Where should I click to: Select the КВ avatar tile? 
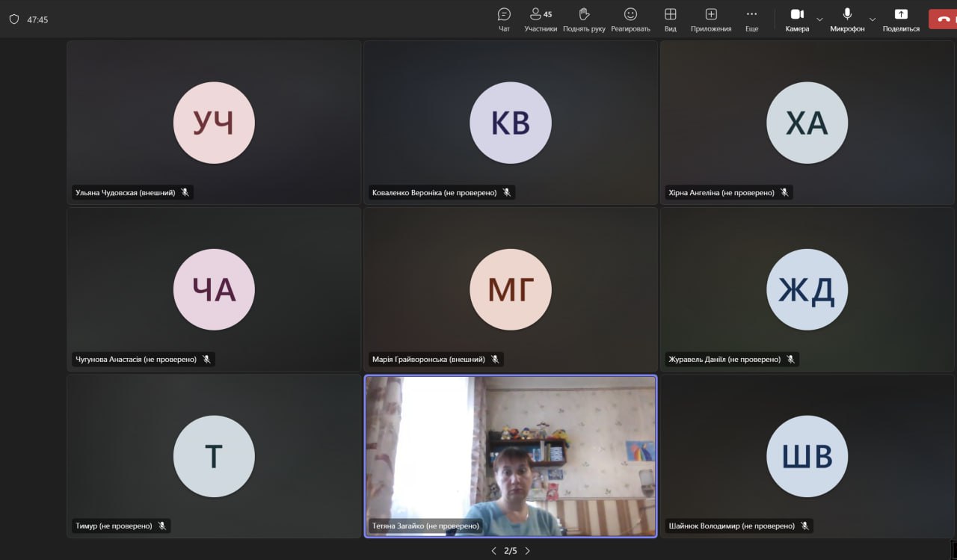click(511, 123)
